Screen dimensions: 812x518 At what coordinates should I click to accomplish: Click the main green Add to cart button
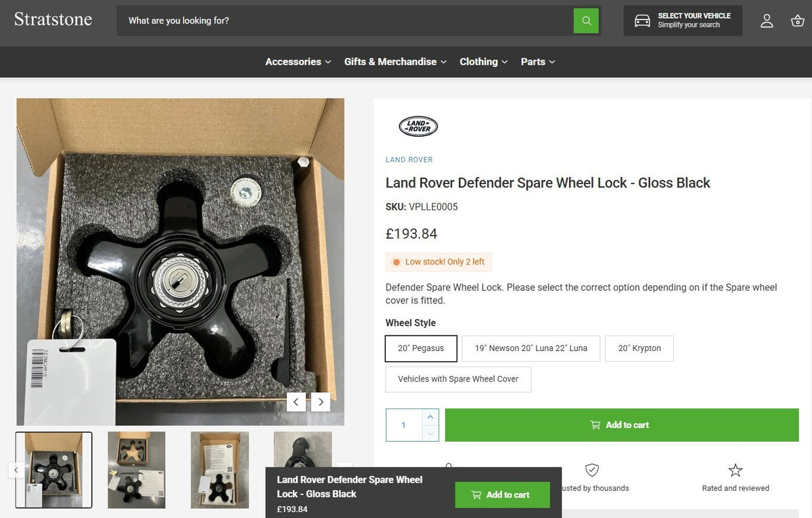coord(622,425)
